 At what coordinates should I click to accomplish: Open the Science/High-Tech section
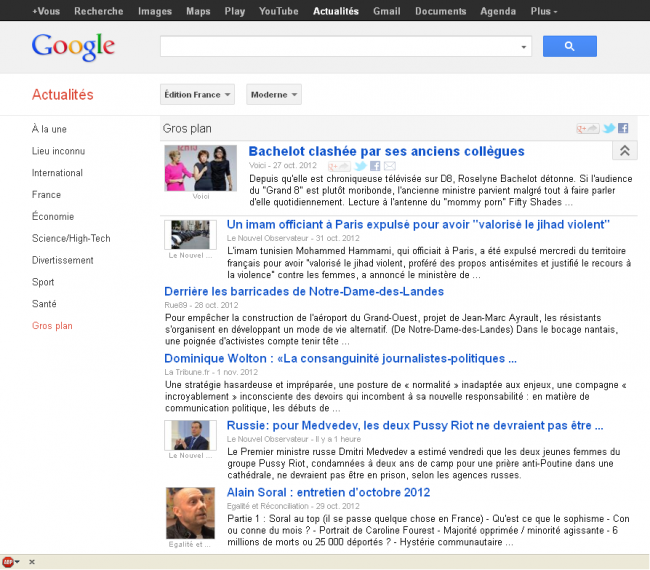[71, 238]
